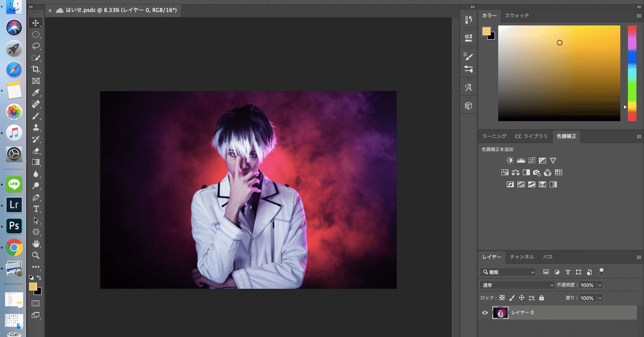Choose the Hand tool
644x337 pixels.
[36, 244]
